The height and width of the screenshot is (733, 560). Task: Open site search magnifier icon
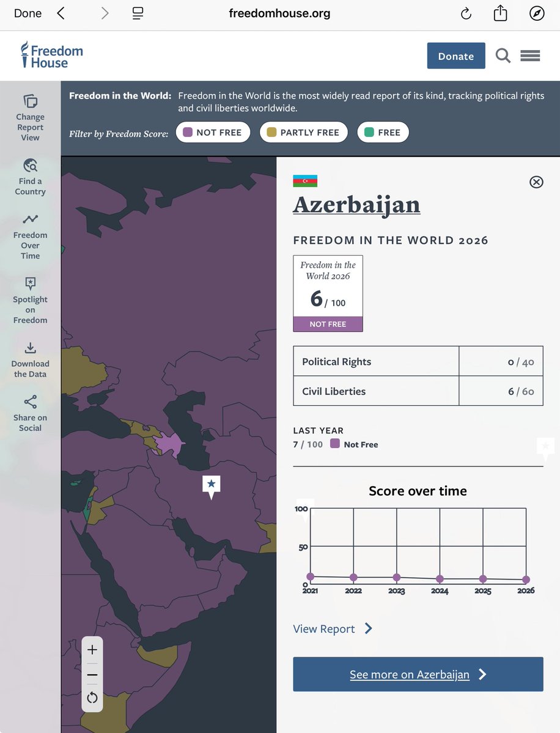pos(503,56)
